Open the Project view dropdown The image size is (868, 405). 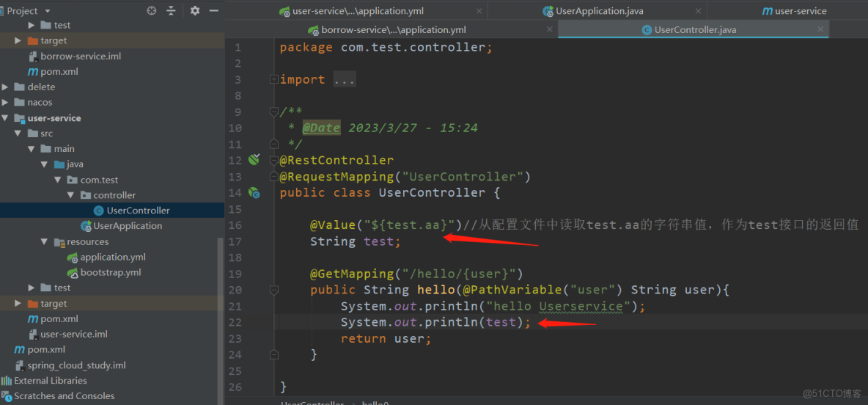47,10
